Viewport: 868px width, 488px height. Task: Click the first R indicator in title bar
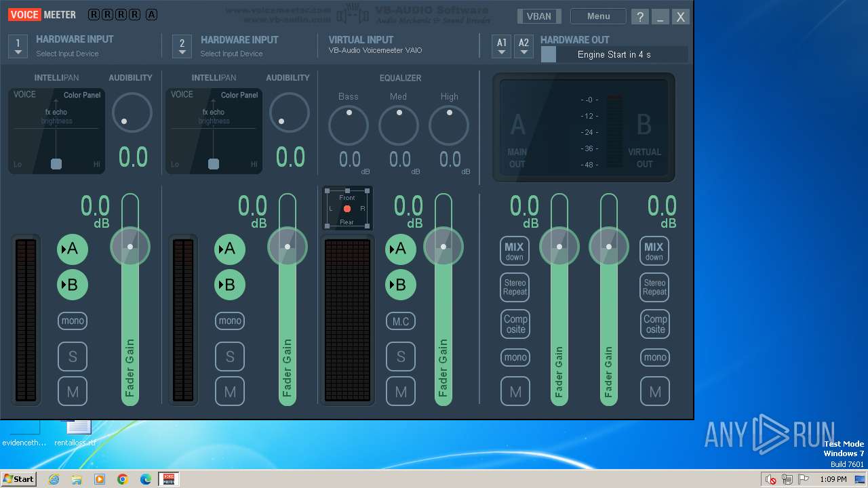point(94,14)
